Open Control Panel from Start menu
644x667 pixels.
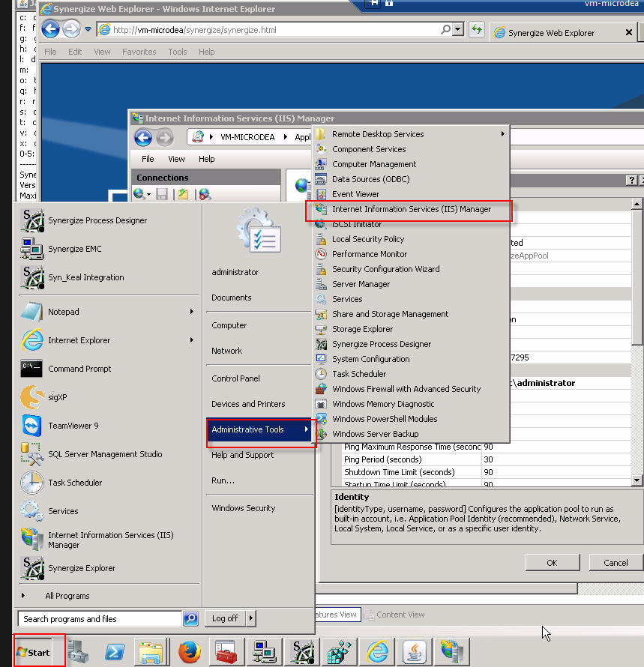click(235, 378)
